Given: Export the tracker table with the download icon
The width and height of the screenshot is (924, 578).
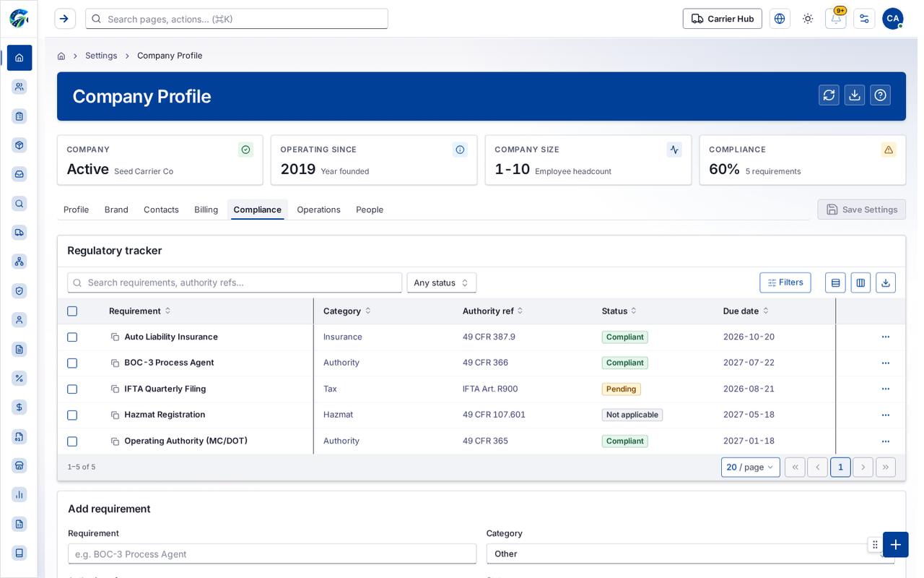Looking at the screenshot, I should [886, 282].
